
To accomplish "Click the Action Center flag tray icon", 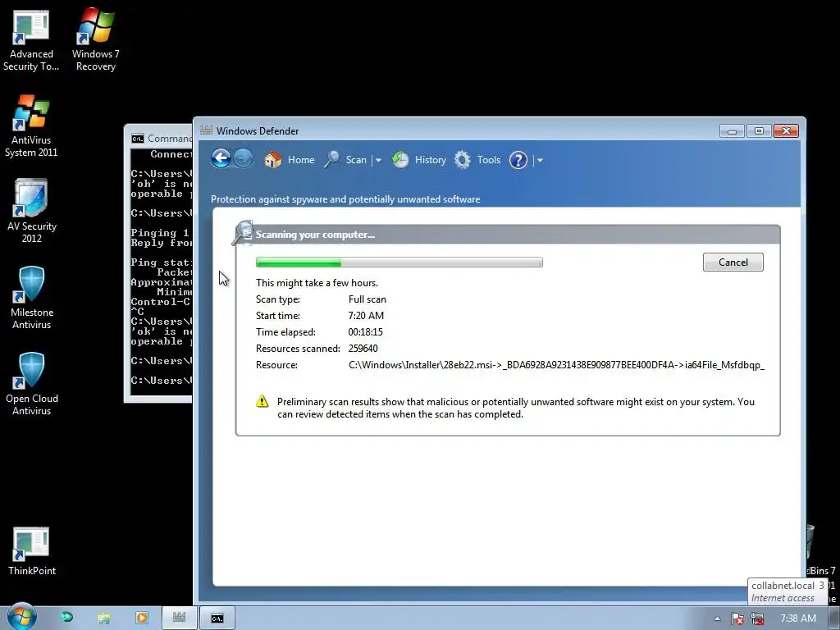I will 737,619.
